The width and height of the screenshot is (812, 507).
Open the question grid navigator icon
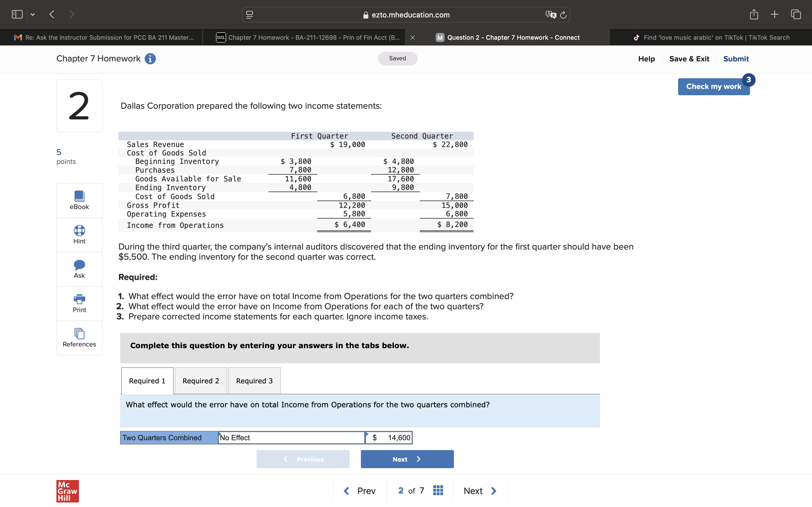438,491
